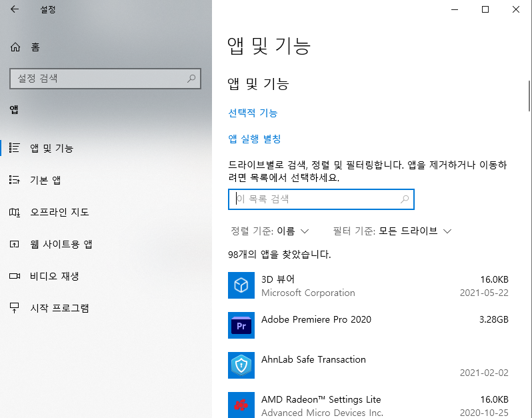This screenshot has width=532, height=418.
Task: Open the 홈 home icon
Action: click(15, 47)
